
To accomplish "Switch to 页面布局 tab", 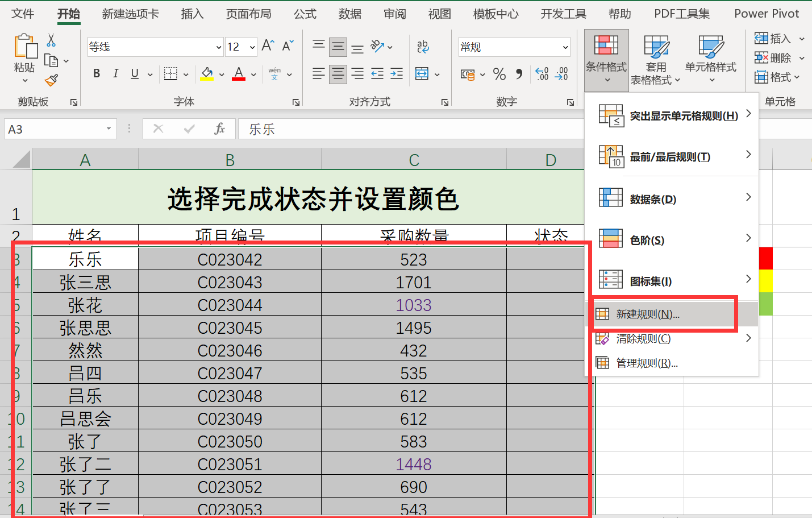I will [x=249, y=14].
